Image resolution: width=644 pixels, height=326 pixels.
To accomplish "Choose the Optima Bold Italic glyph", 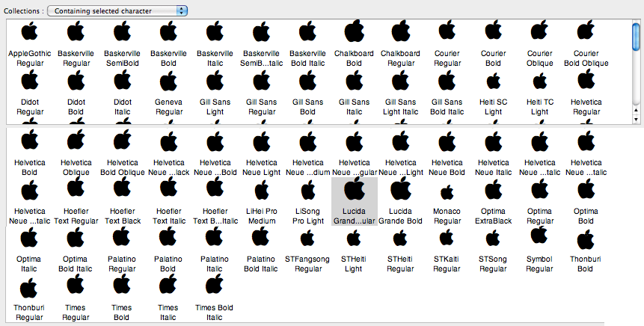I will pos(75,237).
